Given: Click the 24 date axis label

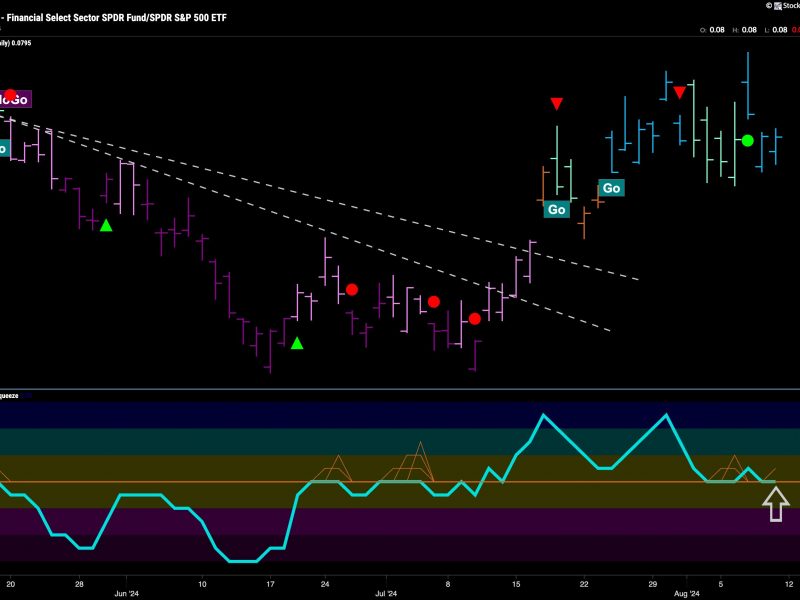Looking at the screenshot, I should (x=325, y=584).
